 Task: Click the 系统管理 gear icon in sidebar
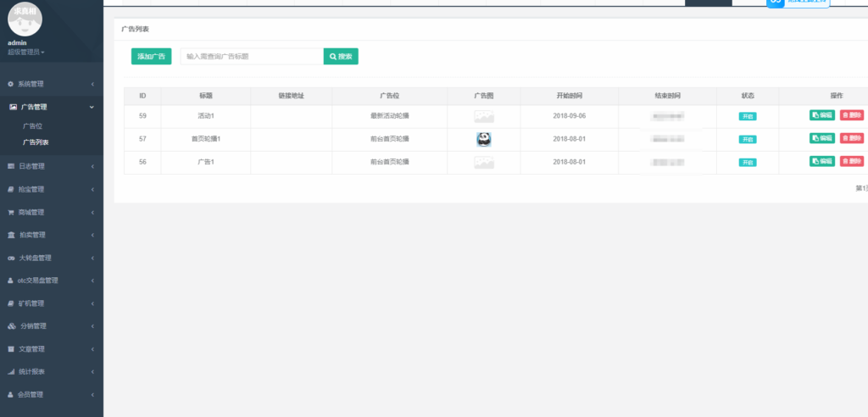[11, 84]
